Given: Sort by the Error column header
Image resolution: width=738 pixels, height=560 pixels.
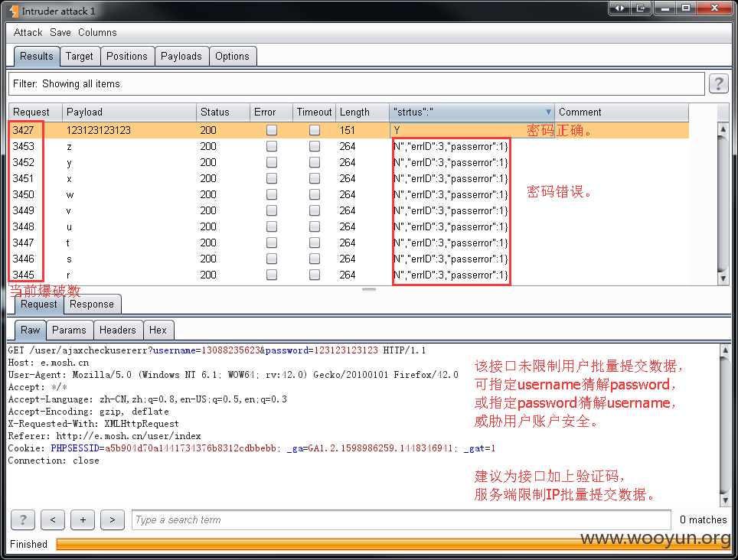Looking at the screenshot, I should coord(271,112).
